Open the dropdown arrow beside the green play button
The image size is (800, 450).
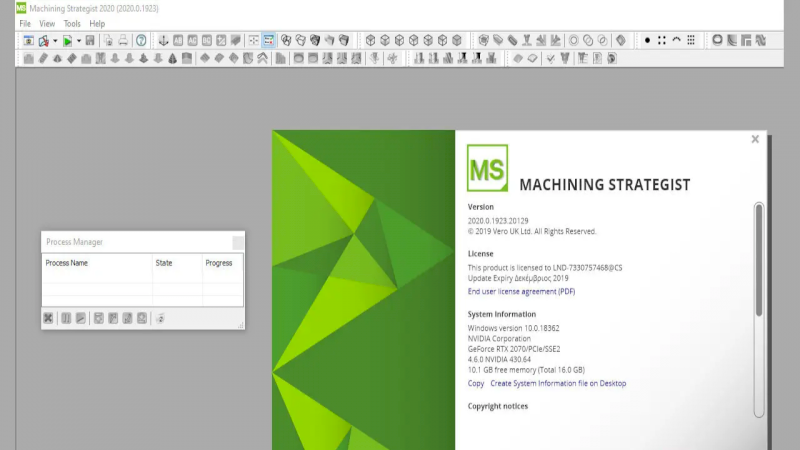78,41
